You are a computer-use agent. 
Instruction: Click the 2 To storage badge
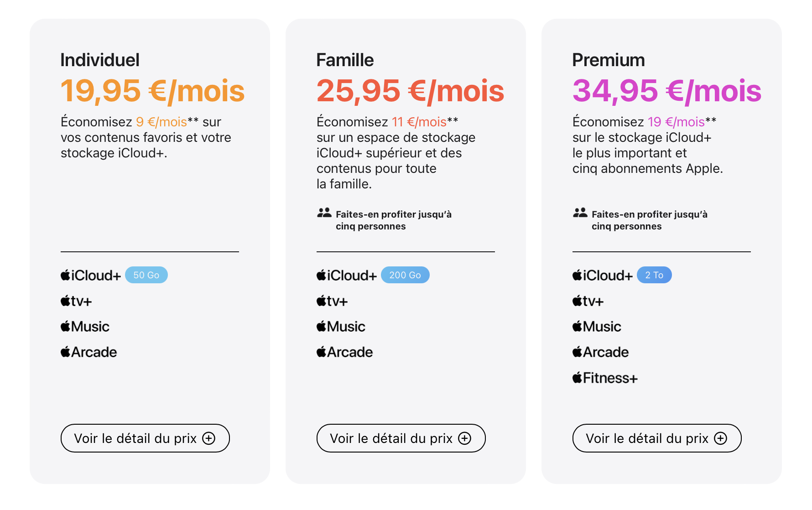click(654, 275)
